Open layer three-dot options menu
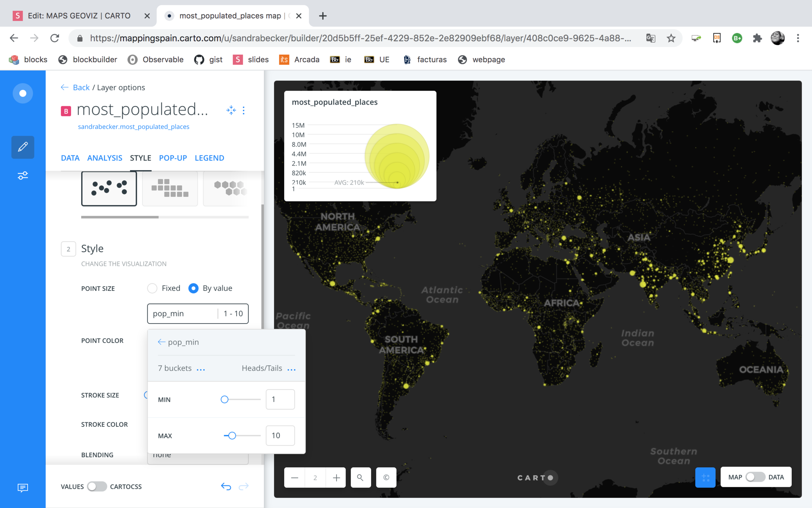Image resolution: width=812 pixels, height=508 pixels. point(244,110)
